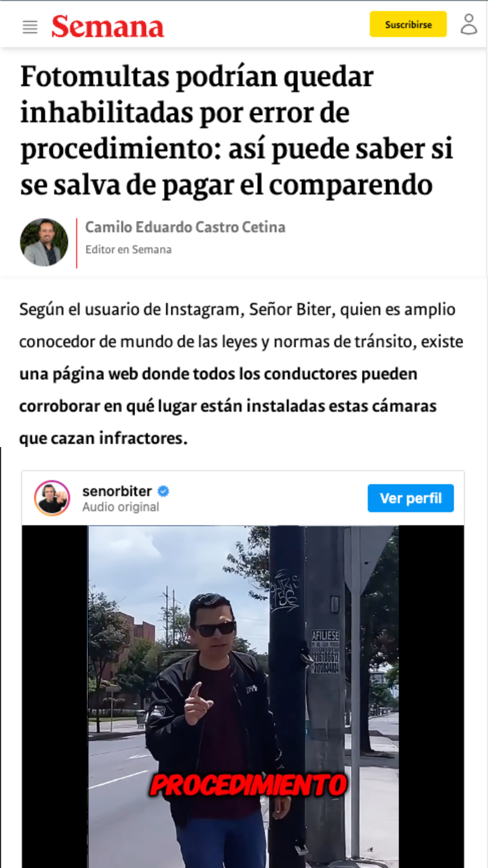Open Camilo Eduardo Castro Cetina's author page
This screenshot has width=488, height=868.
(185, 227)
